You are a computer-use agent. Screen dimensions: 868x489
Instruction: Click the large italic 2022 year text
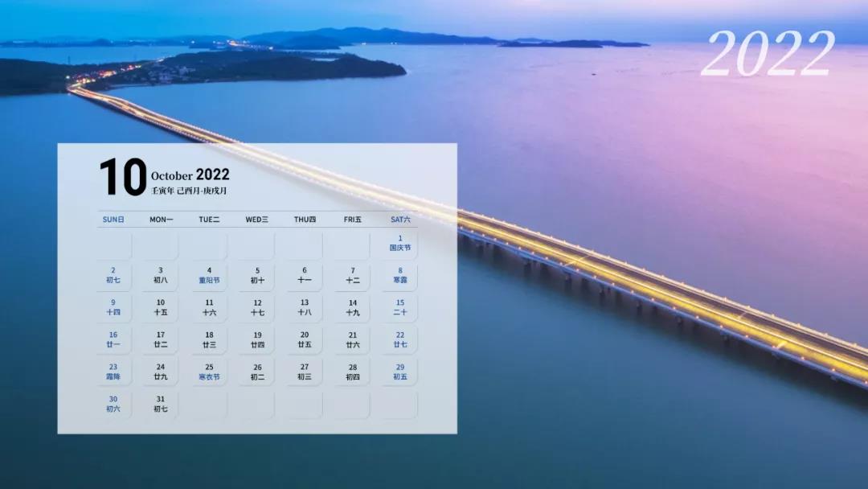(x=768, y=55)
